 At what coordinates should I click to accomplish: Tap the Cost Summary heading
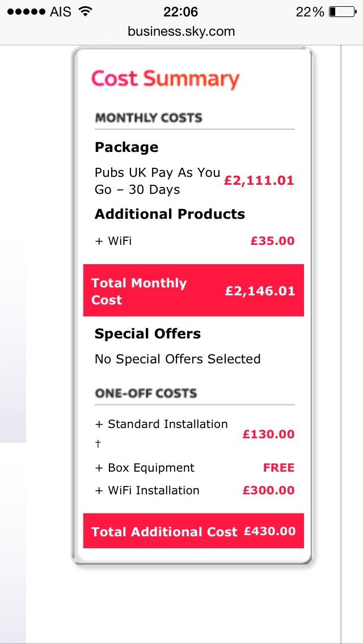165,79
